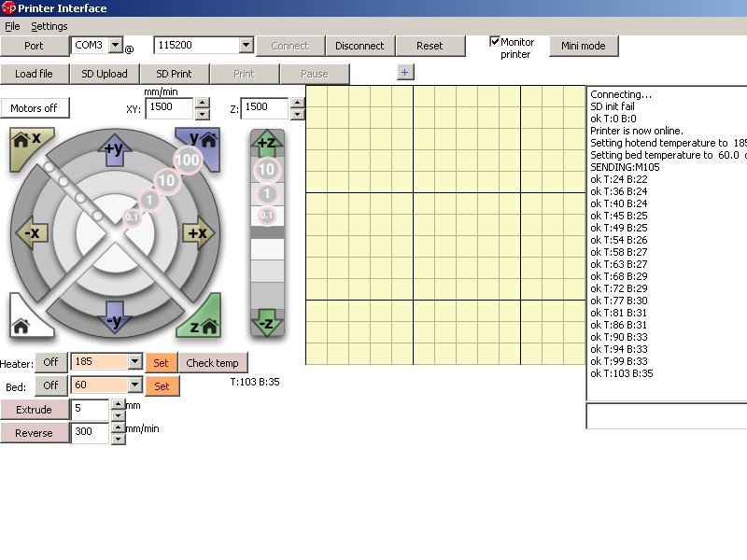Decrease Z feedrate with down spinner
The width and height of the screenshot is (747, 560).
point(297,114)
